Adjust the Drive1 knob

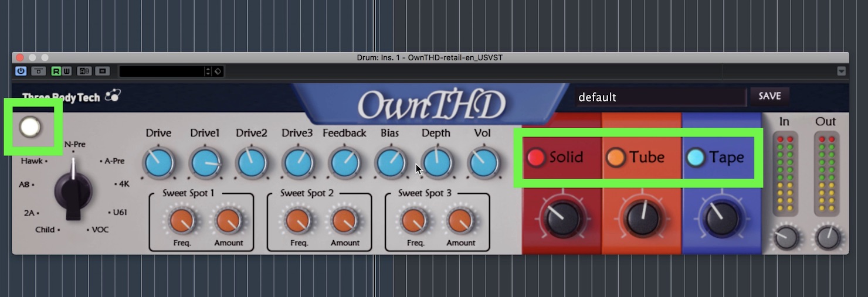tap(205, 163)
